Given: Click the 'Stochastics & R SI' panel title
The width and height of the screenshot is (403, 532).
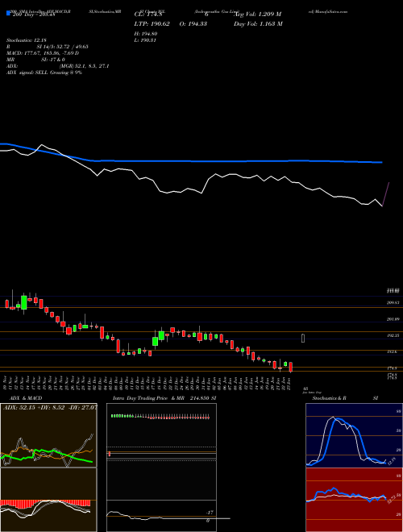Looking at the screenshot, I should [x=345, y=398].
